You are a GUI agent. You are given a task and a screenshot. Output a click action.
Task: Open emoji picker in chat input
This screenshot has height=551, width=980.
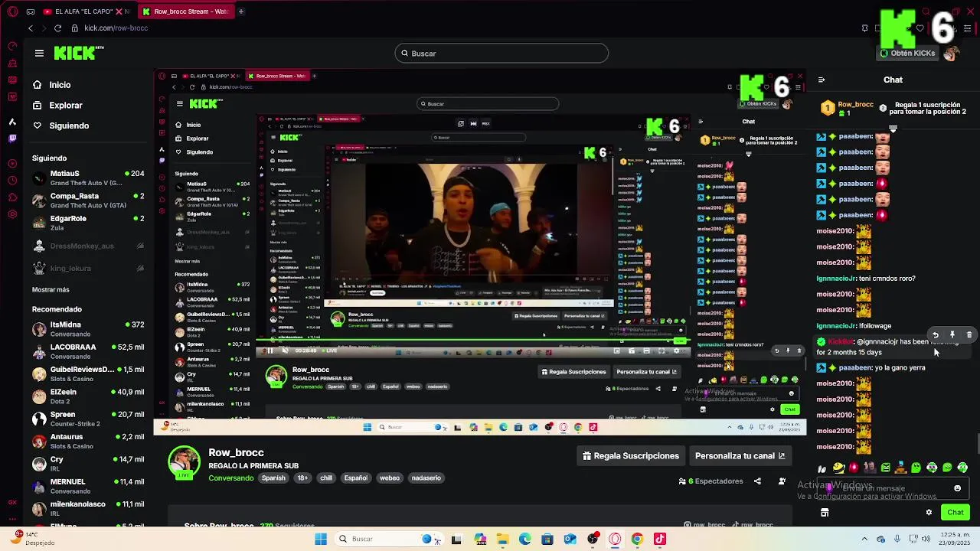click(957, 488)
